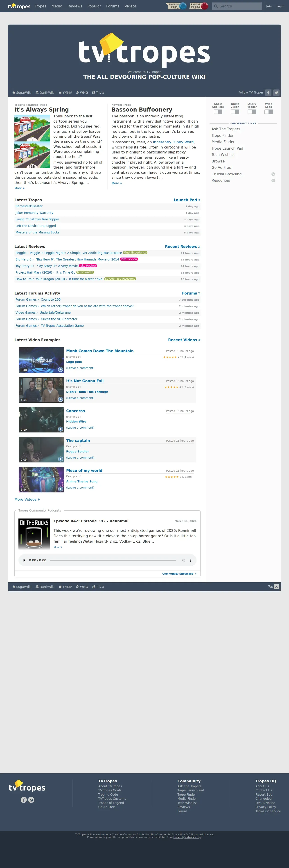Play the It's Not Gonna Fall video
This screenshot has height=868, width=289.
(61, 399)
